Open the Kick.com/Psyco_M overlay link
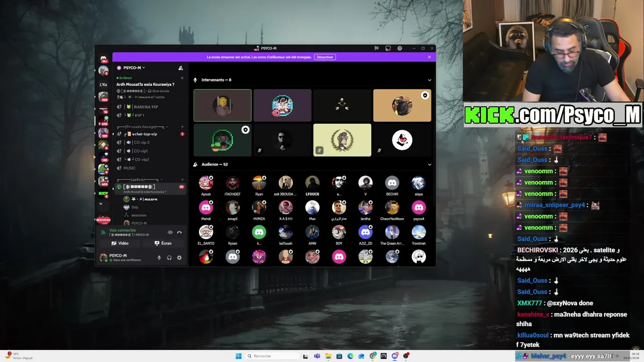644x362 pixels. pos(552,115)
